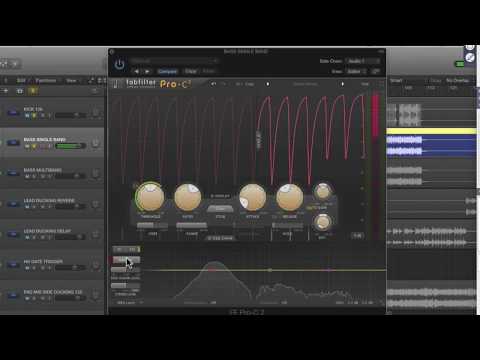Image resolution: width=480 pixels, height=360 pixels.
Task: Click the add track plus button
Action: coord(5,91)
